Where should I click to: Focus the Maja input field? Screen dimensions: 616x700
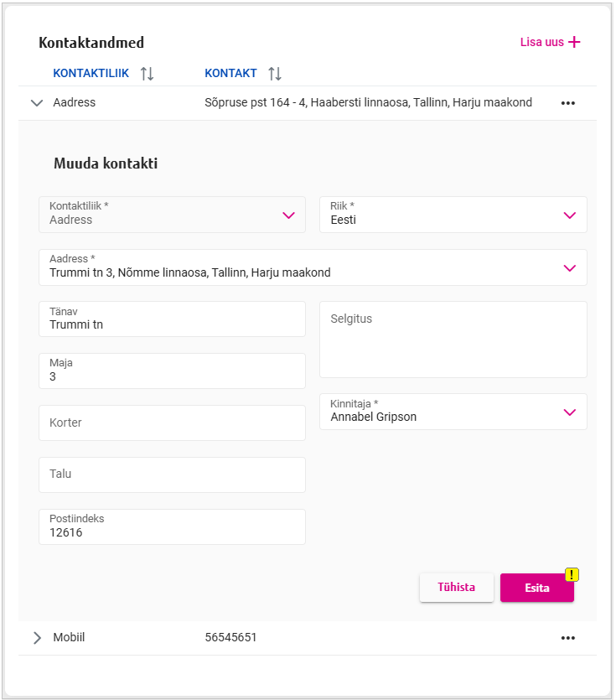tap(172, 371)
